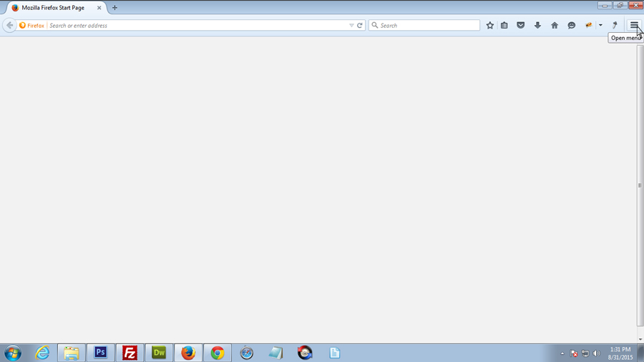
Task: Switch to Google Chrome on taskbar
Action: click(218, 353)
